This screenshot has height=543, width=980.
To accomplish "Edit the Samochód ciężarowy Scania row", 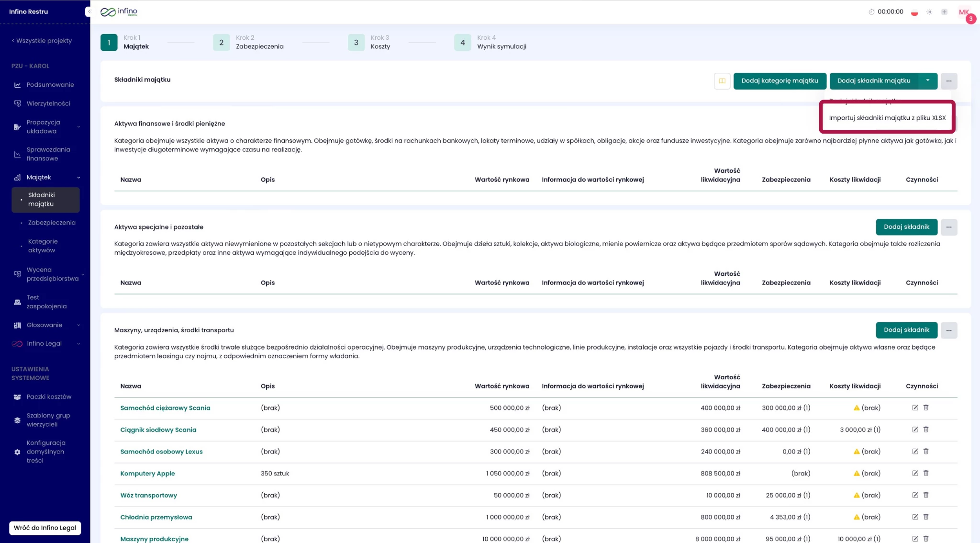I will (915, 408).
